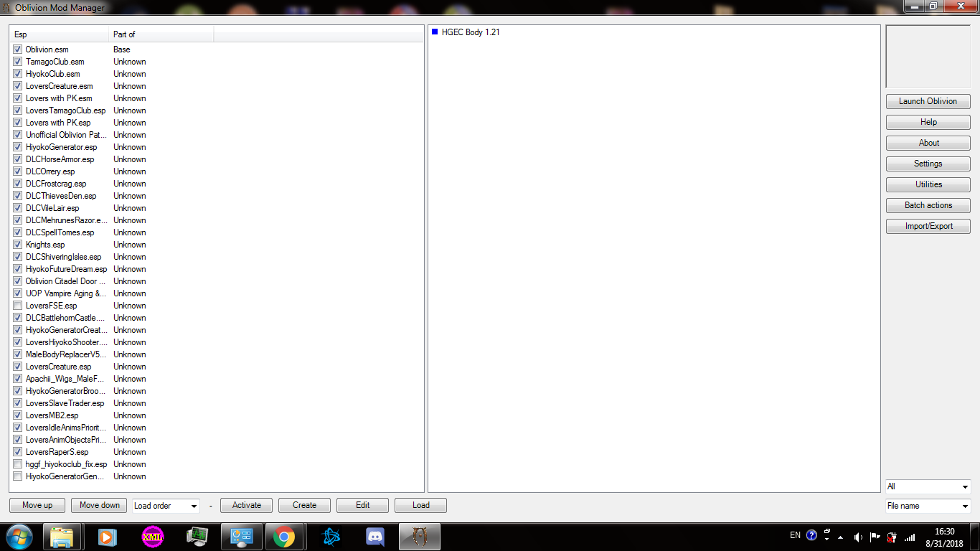Enable the LoversFSE.esp checkbox

tap(17, 306)
